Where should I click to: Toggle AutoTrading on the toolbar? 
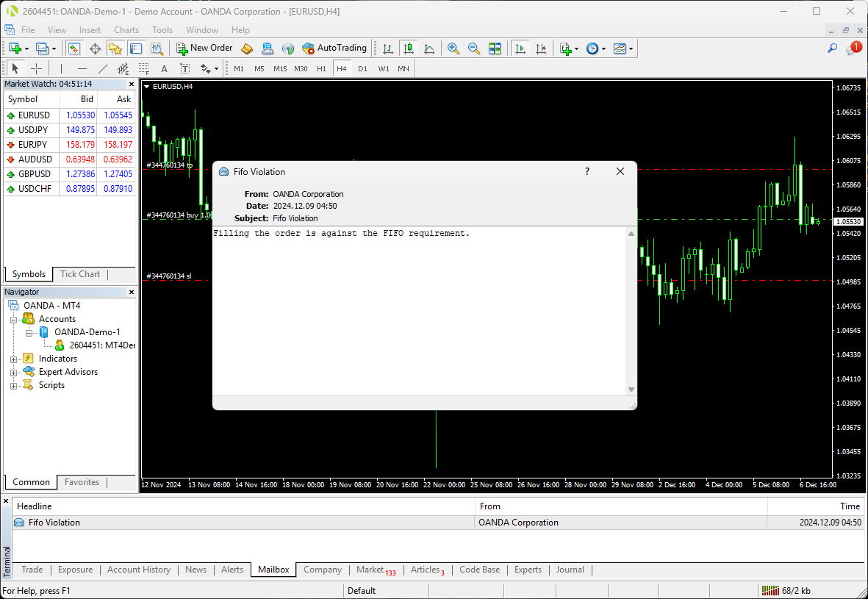click(334, 48)
